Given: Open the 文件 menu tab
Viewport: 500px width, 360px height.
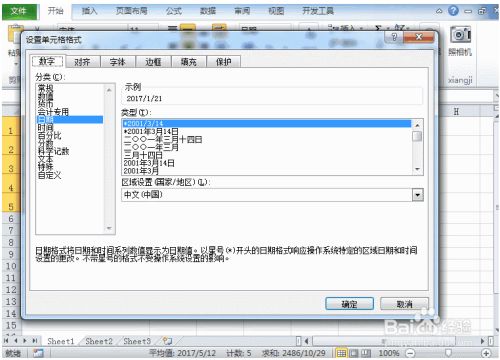Looking at the screenshot, I should tap(19, 11).
